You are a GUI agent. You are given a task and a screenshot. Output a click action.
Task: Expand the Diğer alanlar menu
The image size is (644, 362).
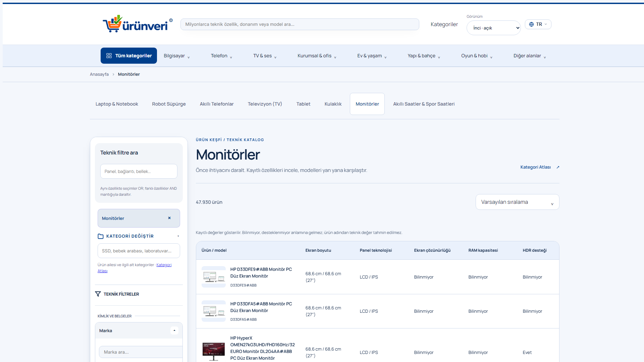point(530,56)
